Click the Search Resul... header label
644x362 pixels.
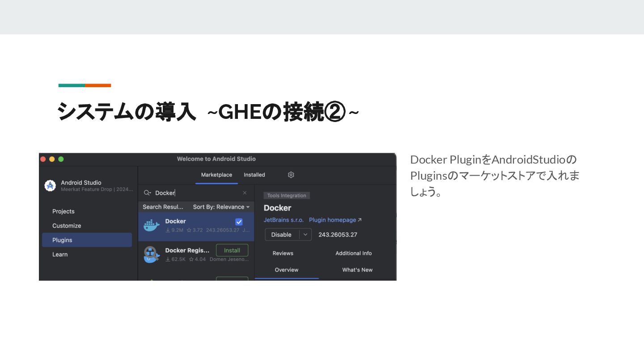click(x=163, y=207)
